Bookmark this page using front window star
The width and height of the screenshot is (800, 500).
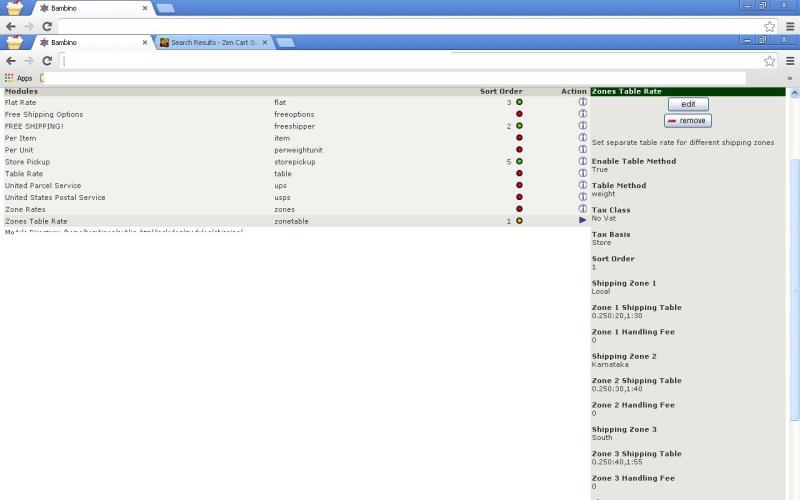click(x=769, y=61)
